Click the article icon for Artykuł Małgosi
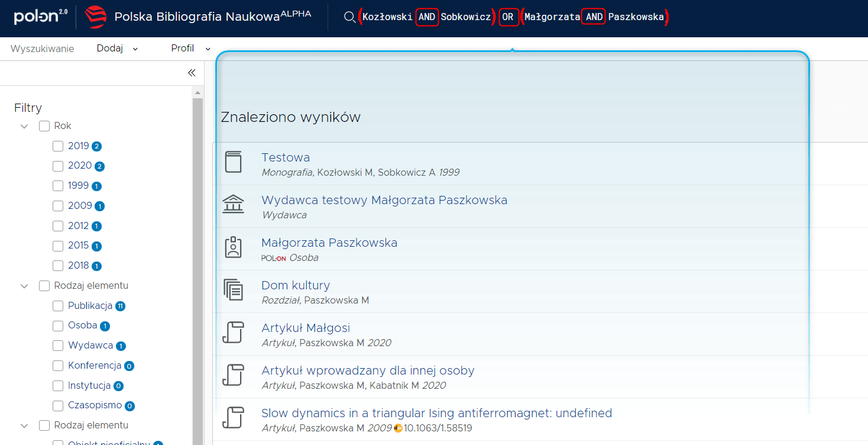The width and height of the screenshot is (868, 445). pyautogui.click(x=233, y=333)
